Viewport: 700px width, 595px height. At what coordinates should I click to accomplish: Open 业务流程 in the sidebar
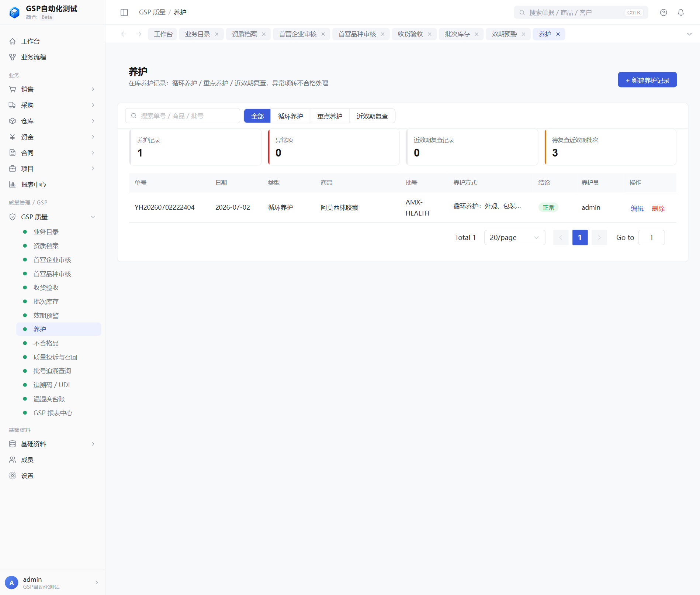(52, 57)
